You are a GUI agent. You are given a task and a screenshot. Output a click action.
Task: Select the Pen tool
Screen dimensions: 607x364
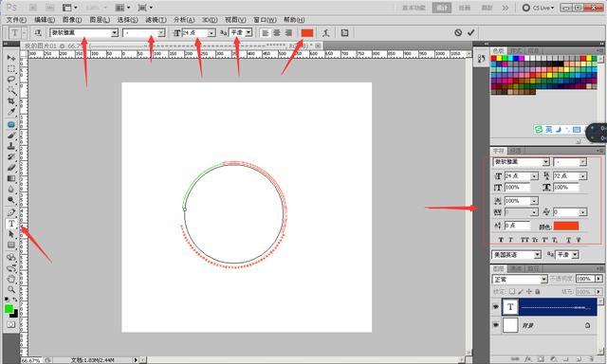point(11,212)
